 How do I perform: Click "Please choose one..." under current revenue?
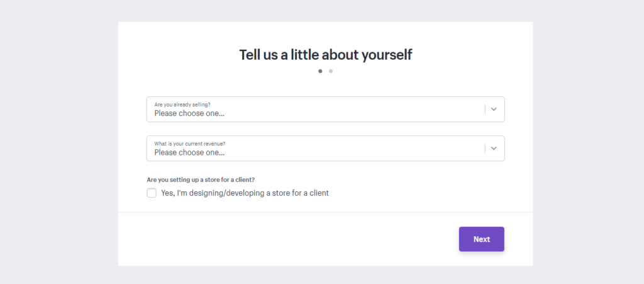coord(189,152)
